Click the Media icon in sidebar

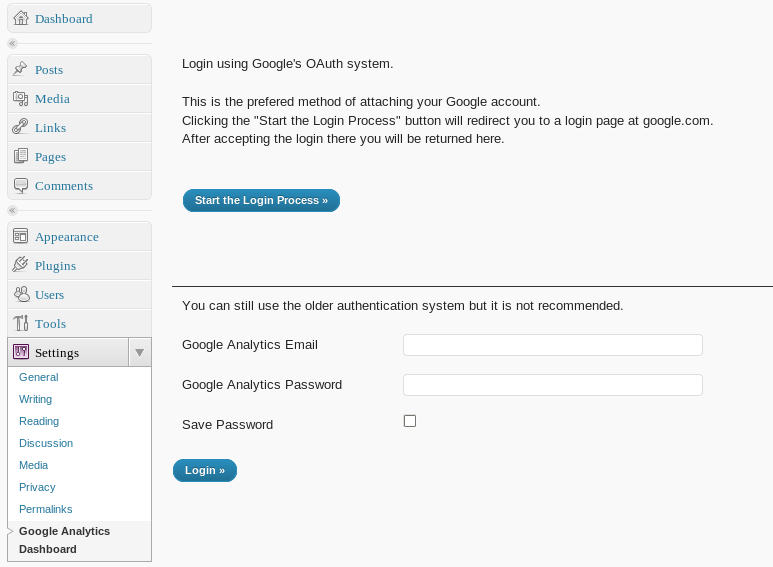pyautogui.click(x=21, y=99)
